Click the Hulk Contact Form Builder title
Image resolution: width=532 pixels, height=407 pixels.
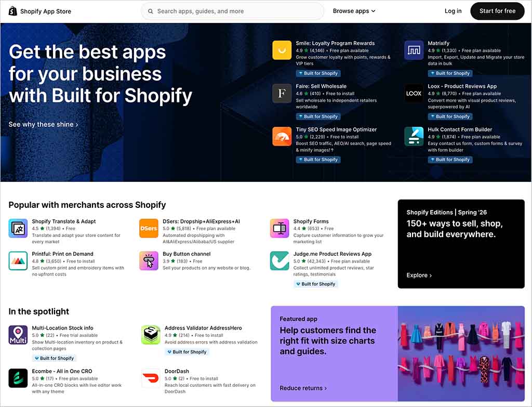(460, 129)
